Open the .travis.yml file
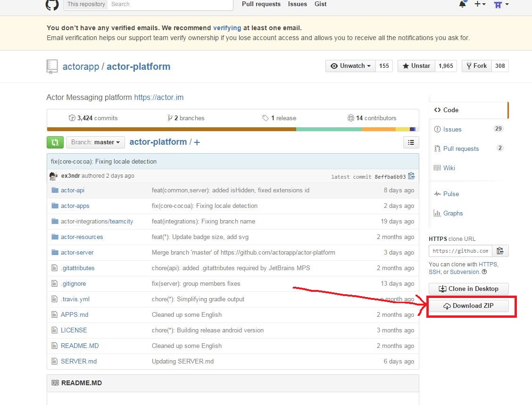This screenshot has width=532, height=405. point(75,299)
